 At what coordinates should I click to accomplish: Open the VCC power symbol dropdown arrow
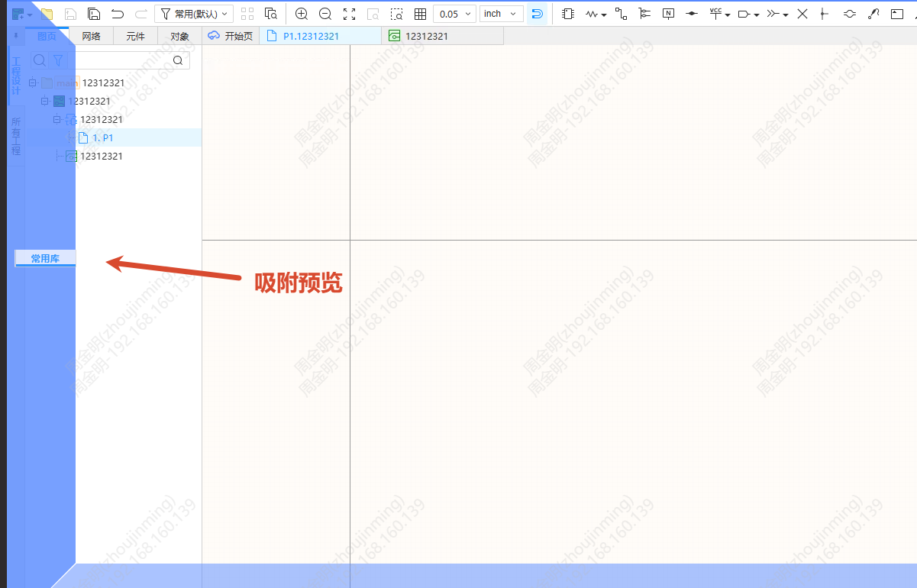click(x=728, y=15)
